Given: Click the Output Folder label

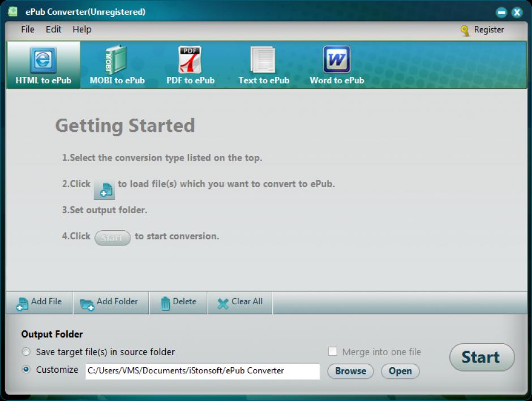Looking at the screenshot, I should point(52,334).
